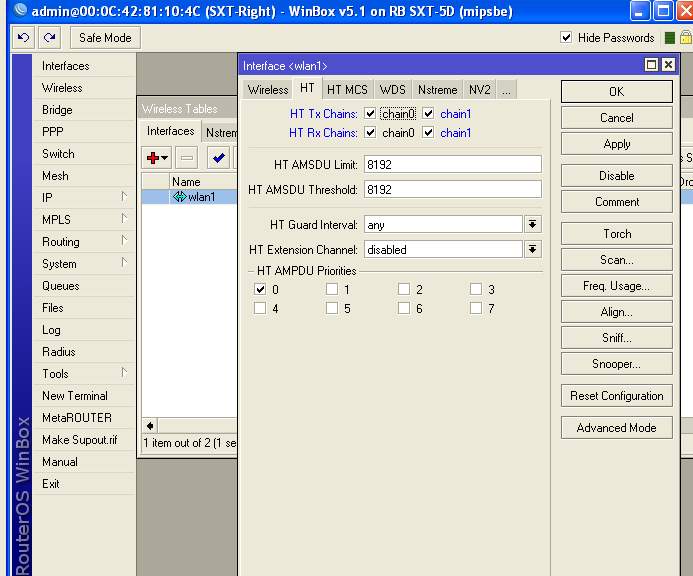The height and width of the screenshot is (576, 693).
Task: Open Freq. Usage... tool
Action: (x=617, y=286)
